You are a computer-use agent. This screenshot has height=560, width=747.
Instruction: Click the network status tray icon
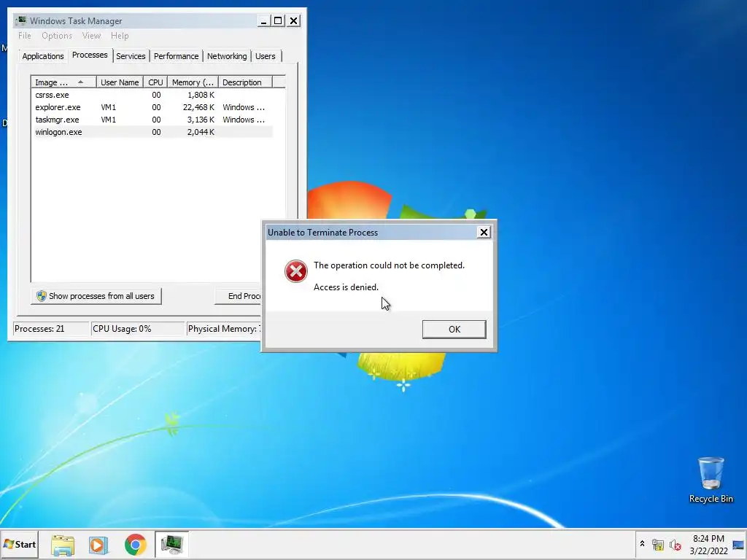point(658,545)
